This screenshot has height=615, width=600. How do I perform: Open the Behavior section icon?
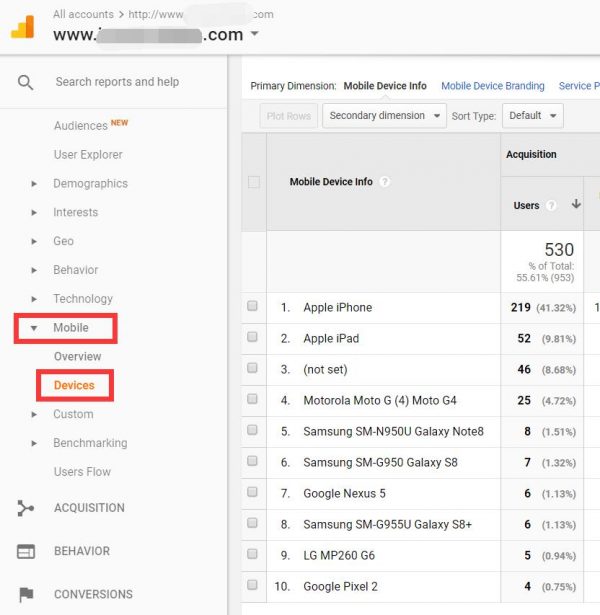tap(26, 551)
